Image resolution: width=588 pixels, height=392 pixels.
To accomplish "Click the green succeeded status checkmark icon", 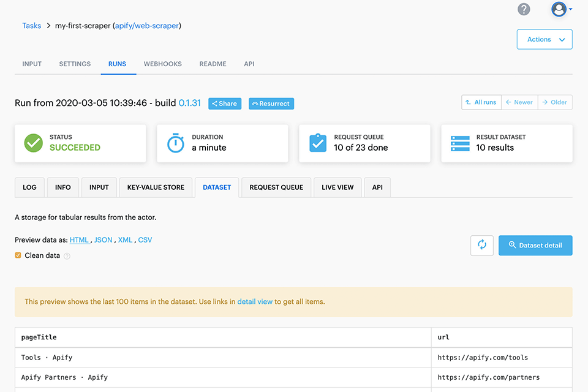I will [x=33, y=143].
